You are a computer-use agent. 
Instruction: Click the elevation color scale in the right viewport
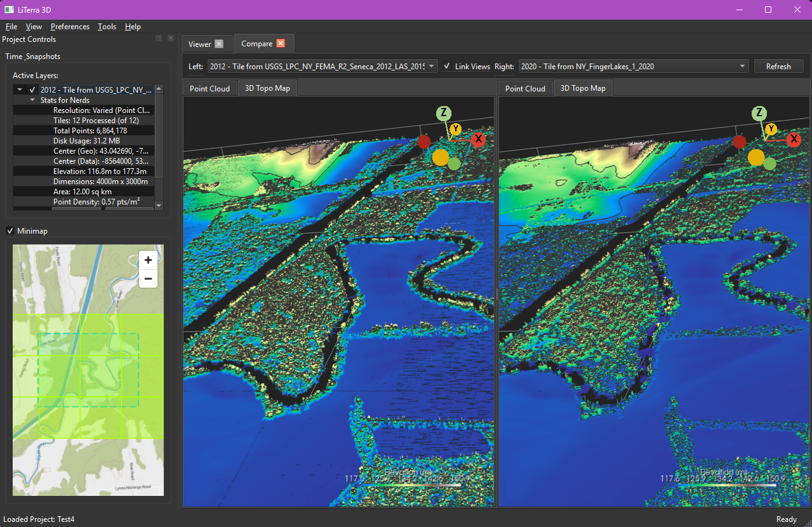tap(726, 484)
